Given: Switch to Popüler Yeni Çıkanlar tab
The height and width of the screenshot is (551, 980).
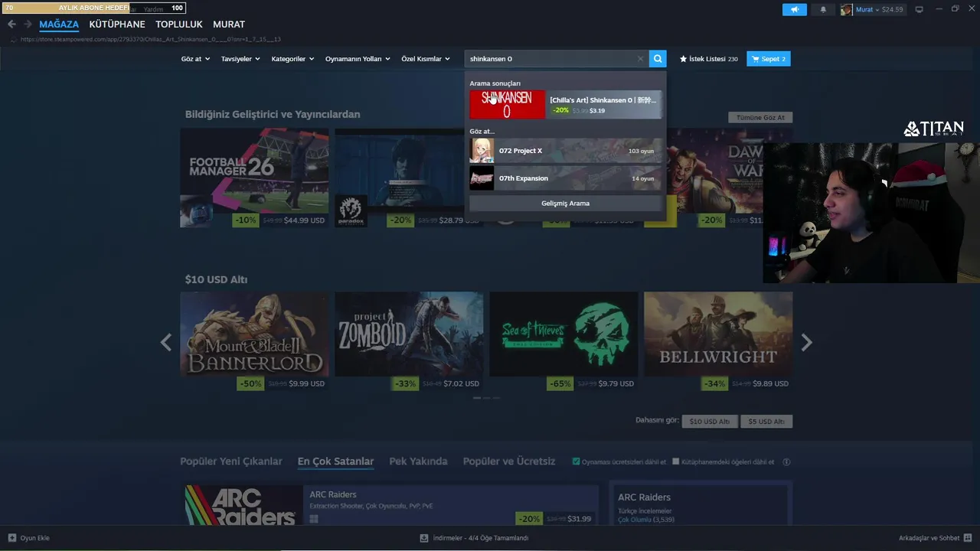Looking at the screenshot, I should click(x=231, y=461).
